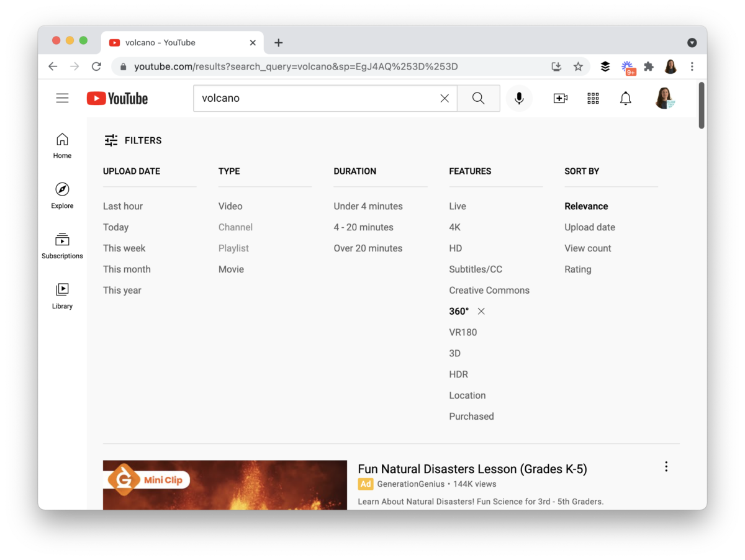
Task: Open Subscriptions from the sidebar
Action: point(62,246)
